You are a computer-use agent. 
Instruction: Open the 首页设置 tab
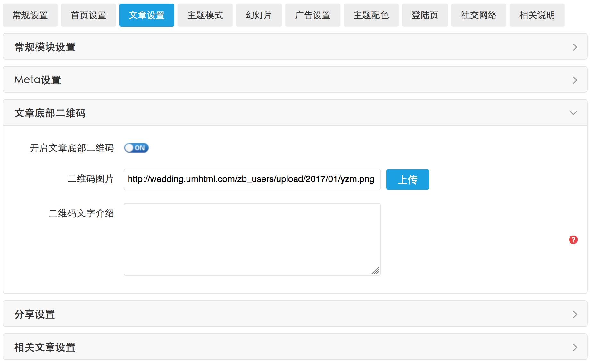pos(88,15)
